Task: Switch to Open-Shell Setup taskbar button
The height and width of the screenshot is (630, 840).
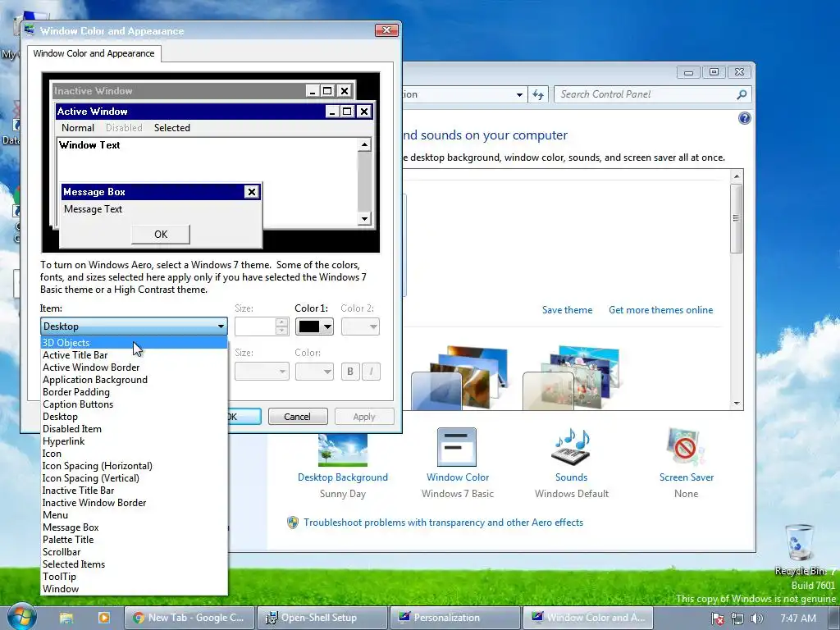Action: pyautogui.click(x=322, y=618)
